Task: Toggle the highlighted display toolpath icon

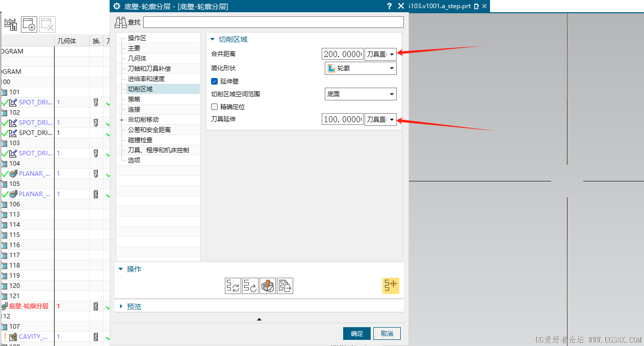Action: [391, 286]
